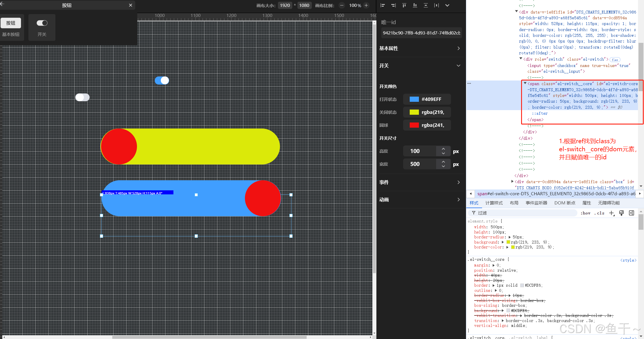This screenshot has width=644, height=339.
Task: Zoom out canvas with minus icon
Action: (342, 5)
